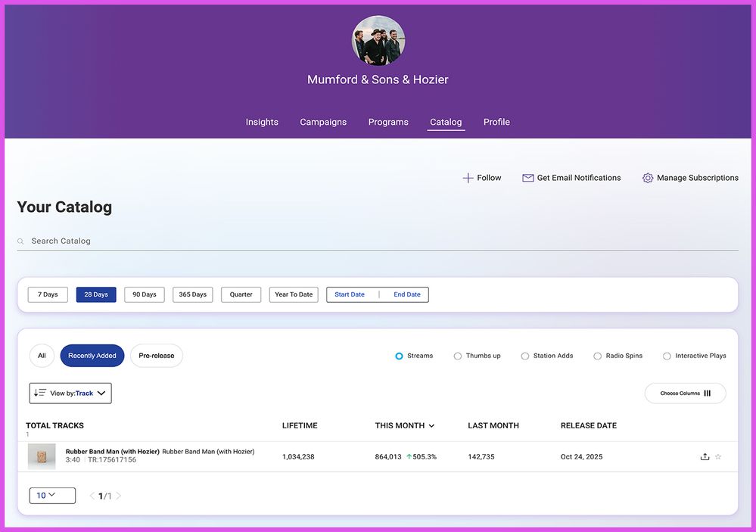Click the share/export icon on track row
Image resolution: width=756 pixels, height=532 pixels.
(705, 457)
